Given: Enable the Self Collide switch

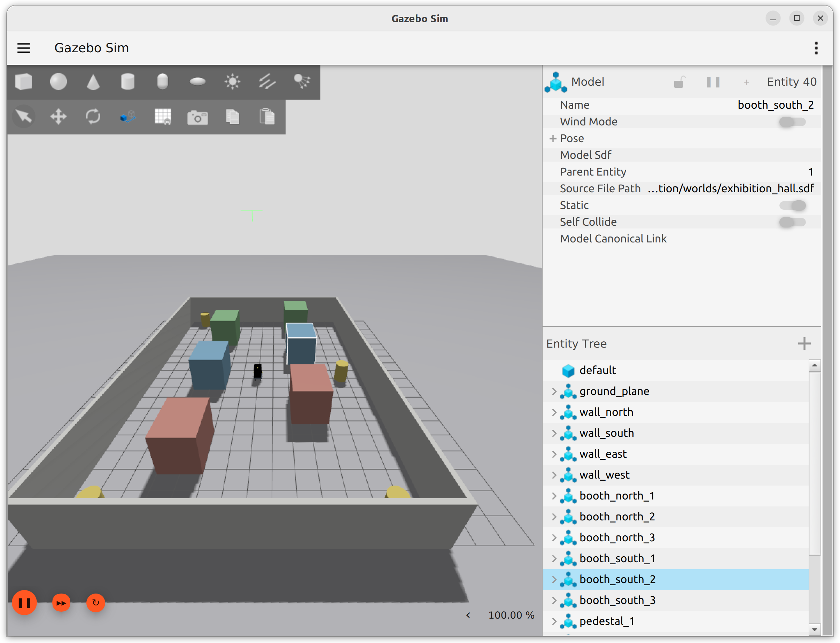Looking at the screenshot, I should coord(793,222).
